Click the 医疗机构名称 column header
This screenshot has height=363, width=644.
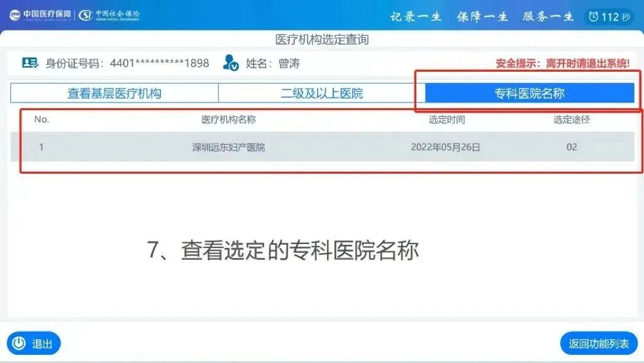228,120
